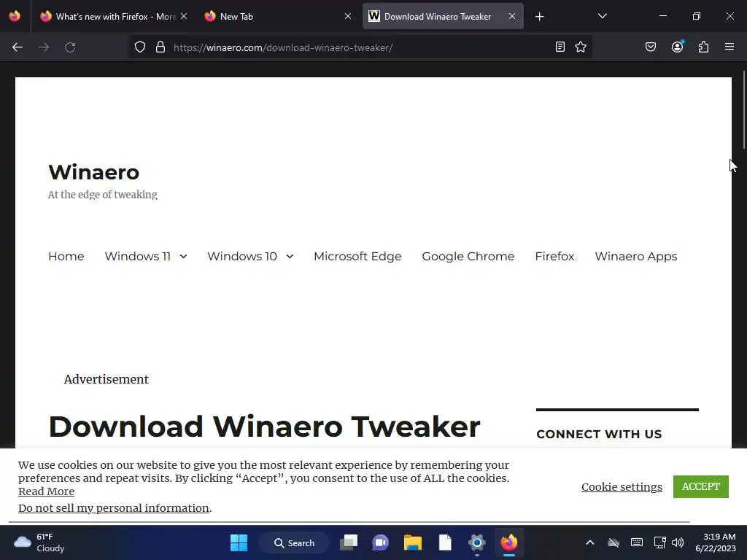Open blank document taskbar icon

click(445, 542)
